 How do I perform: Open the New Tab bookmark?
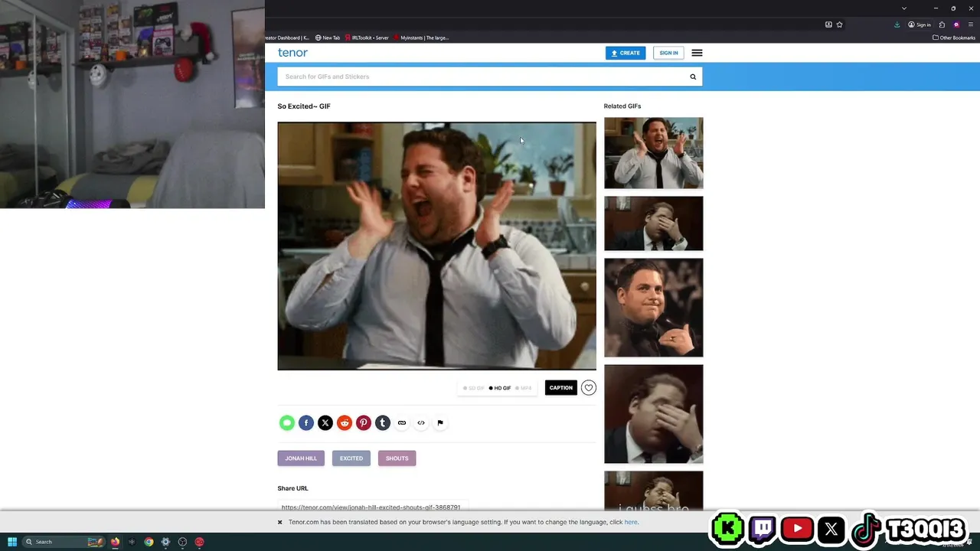pyautogui.click(x=328, y=37)
